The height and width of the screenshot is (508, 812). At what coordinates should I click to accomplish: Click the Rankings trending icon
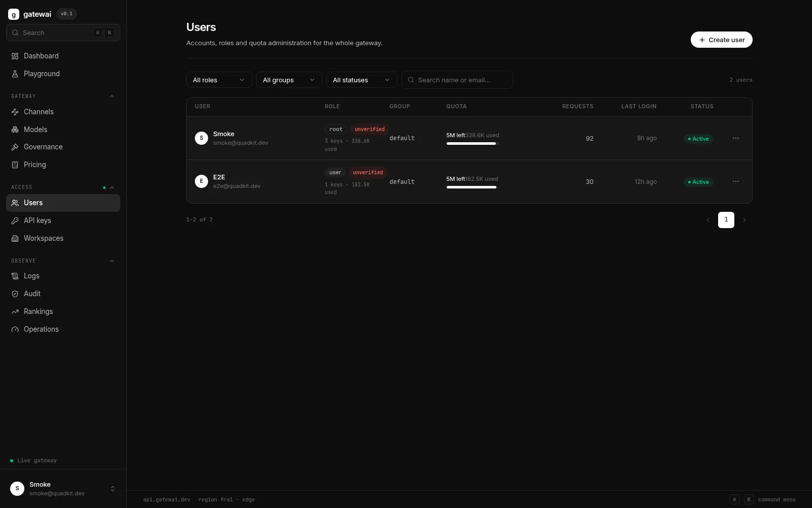point(15,311)
